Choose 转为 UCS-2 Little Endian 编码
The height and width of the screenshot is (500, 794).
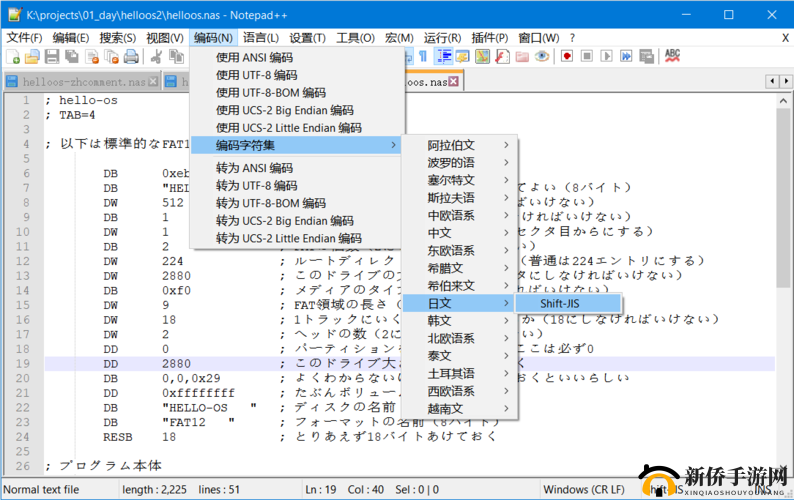298,238
